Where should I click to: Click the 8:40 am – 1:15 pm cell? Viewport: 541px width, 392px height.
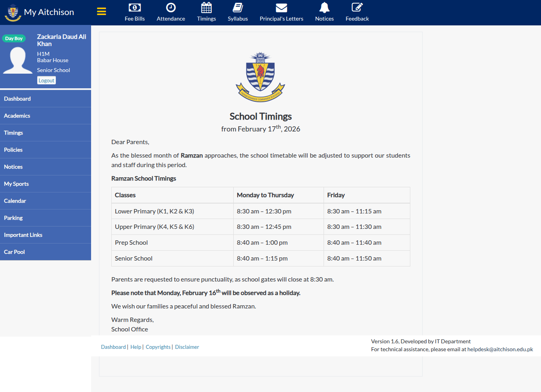(x=278, y=259)
